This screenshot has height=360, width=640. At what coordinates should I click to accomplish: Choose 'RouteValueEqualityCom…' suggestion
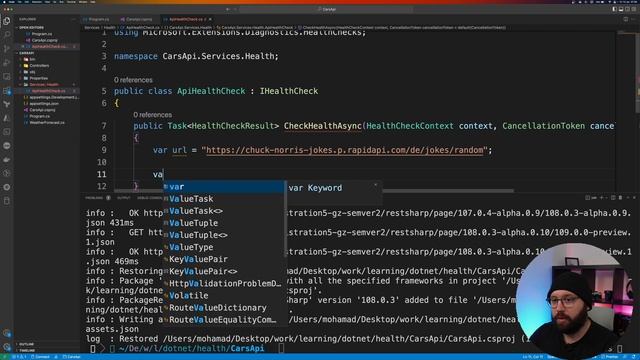224,320
